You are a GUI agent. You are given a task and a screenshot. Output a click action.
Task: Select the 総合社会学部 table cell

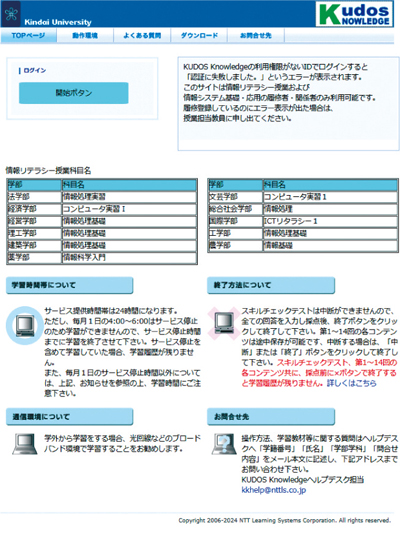236,209
